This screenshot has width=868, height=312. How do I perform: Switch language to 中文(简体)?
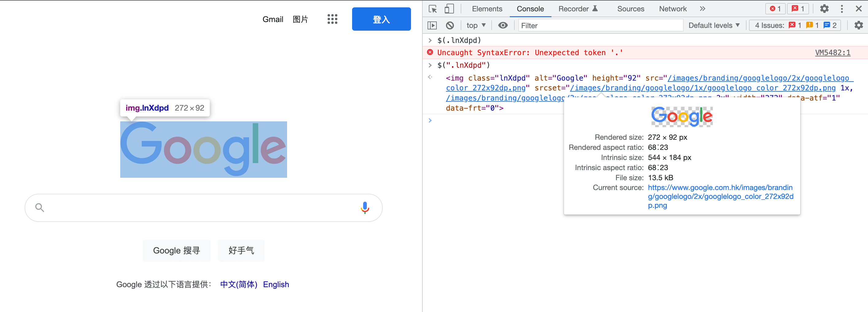coord(239,284)
